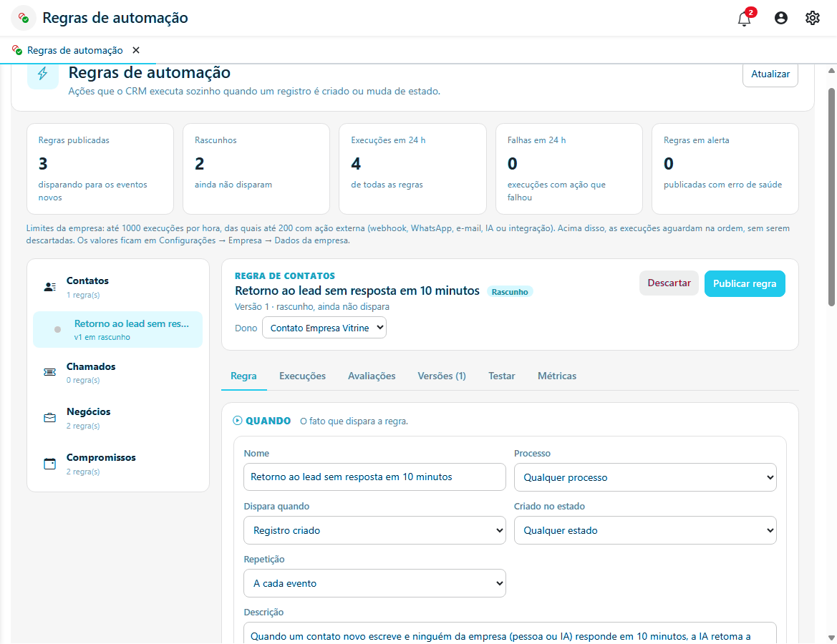
Task: Click the Compromissos calendar icon
Action: pos(49,464)
